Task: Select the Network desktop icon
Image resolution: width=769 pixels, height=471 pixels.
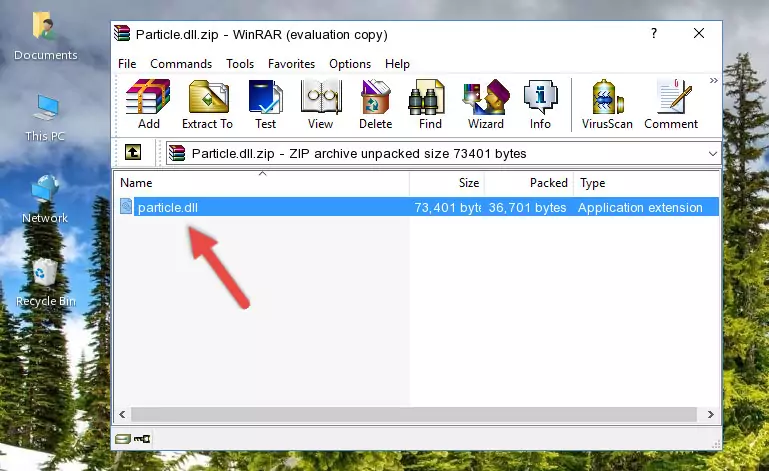Action: point(45,199)
